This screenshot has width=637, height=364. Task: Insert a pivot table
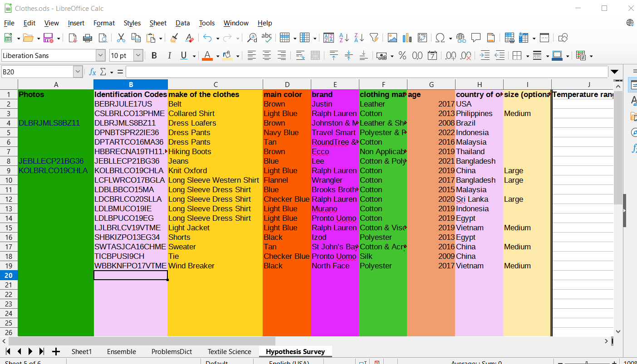point(422,38)
